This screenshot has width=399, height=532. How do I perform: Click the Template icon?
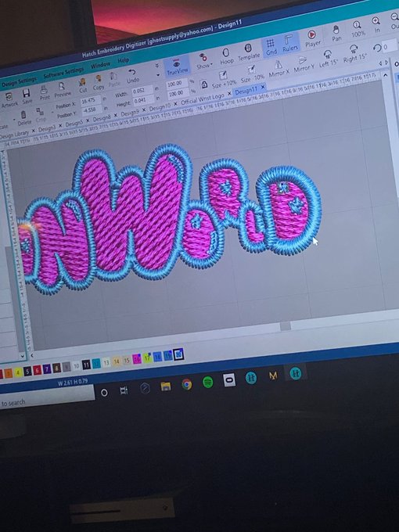point(248,49)
